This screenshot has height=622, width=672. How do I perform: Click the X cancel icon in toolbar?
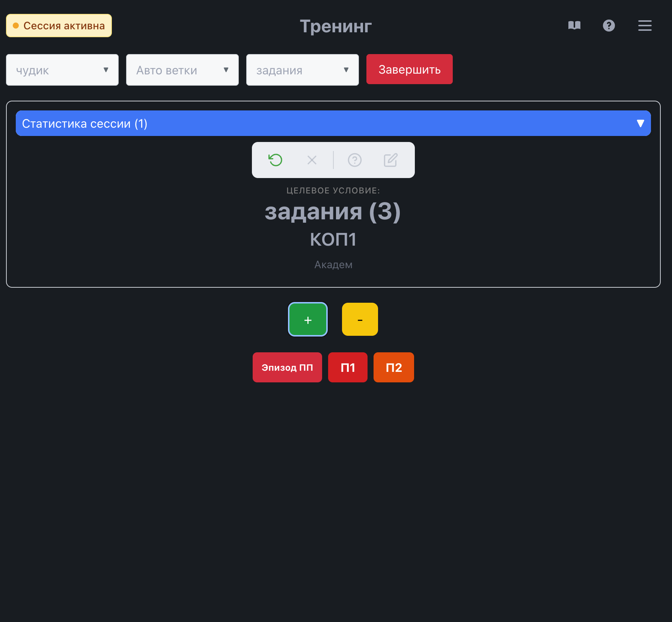point(312,160)
